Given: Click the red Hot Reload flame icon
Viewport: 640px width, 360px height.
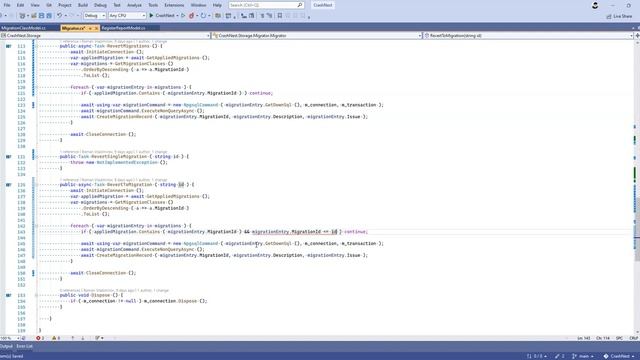Looking at the screenshot, I should point(191,16).
